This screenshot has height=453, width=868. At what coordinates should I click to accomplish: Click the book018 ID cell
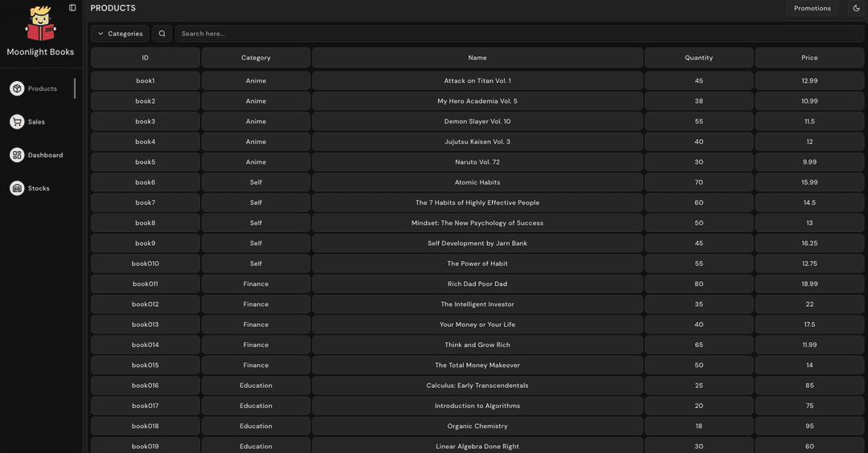click(x=145, y=426)
